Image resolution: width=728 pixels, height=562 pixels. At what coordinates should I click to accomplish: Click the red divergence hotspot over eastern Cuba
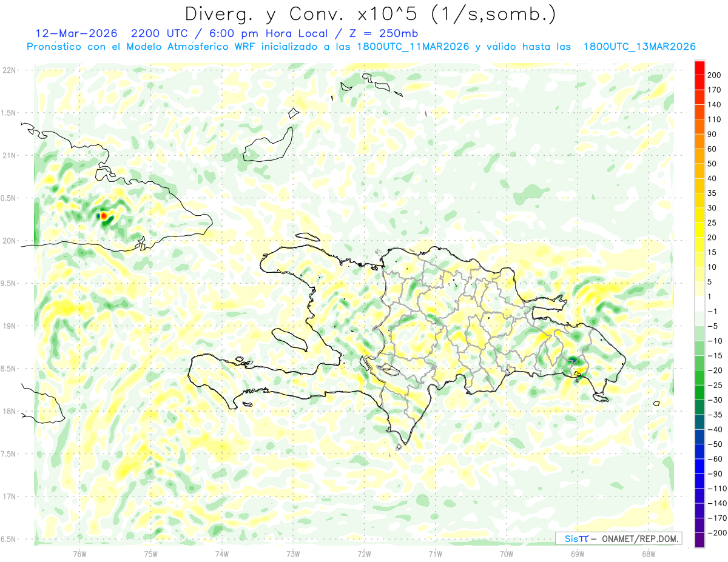click(x=104, y=215)
